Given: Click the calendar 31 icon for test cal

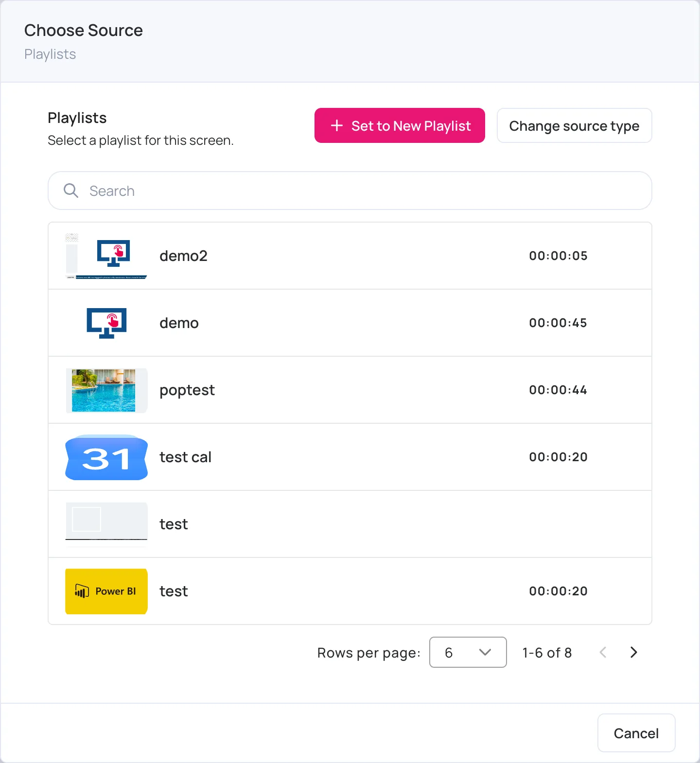Looking at the screenshot, I should point(106,457).
